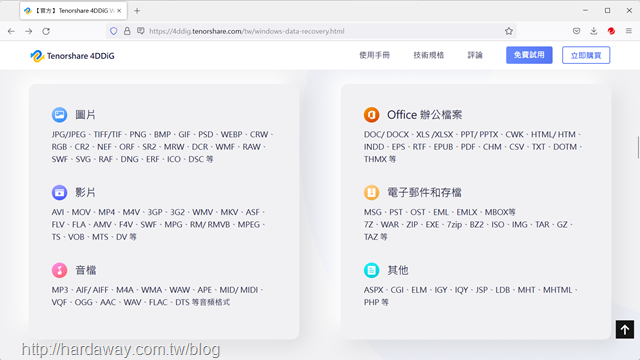Minimize the browser window
This screenshot has width=640, height=360.
pos(585,11)
